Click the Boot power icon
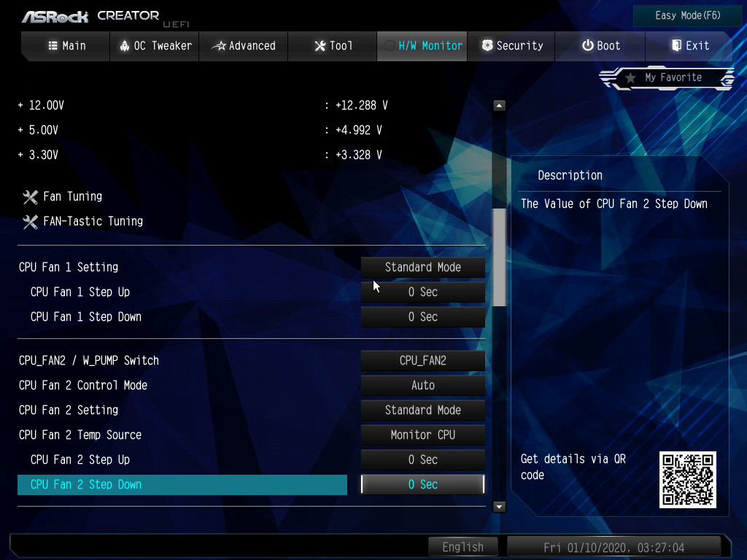 [x=587, y=46]
